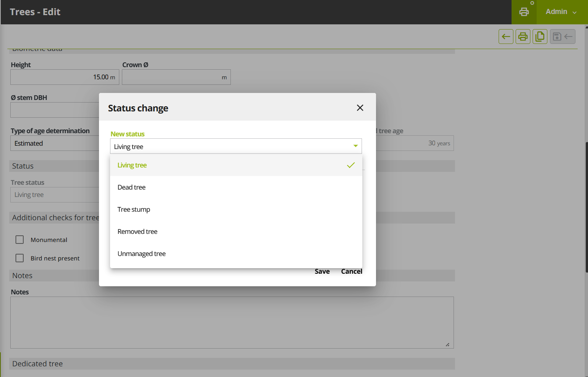This screenshot has height=377, width=588.
Task: Choose Tree stump status option
Action: click(x=134, y=210)
